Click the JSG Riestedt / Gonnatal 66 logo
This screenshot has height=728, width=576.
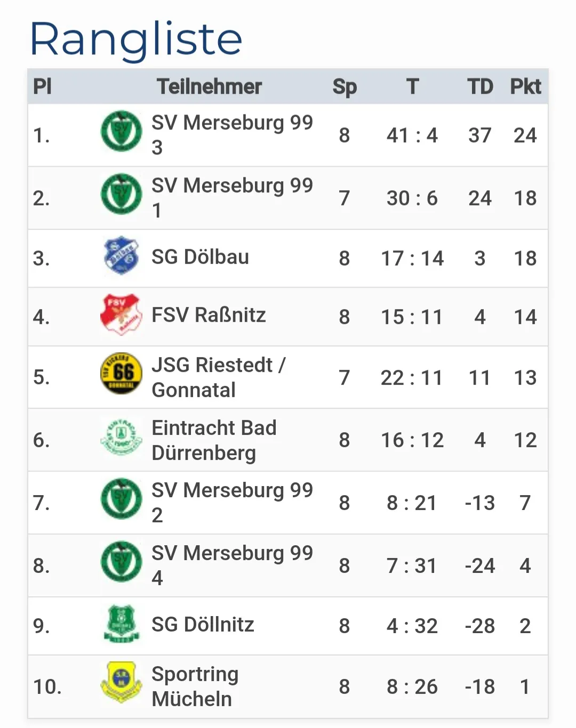pos(122,373)
